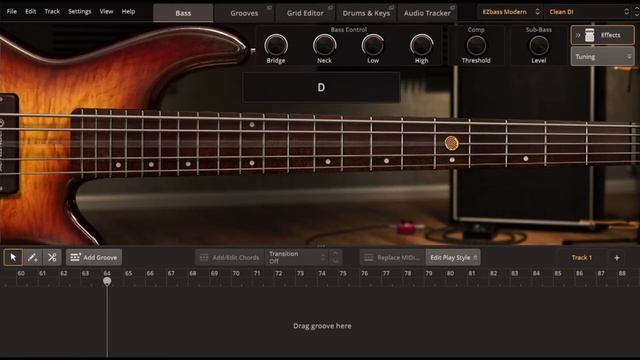This screenshot has width=640, height=360.
Task: Click stepper arrows at far right of preset bar
Action: click(636, 12)
